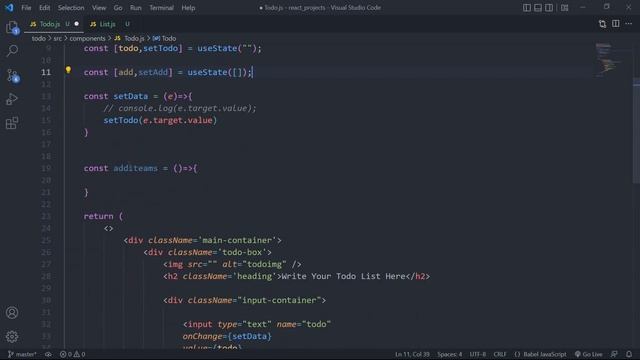Click the code minimap preview

[608, 59]
